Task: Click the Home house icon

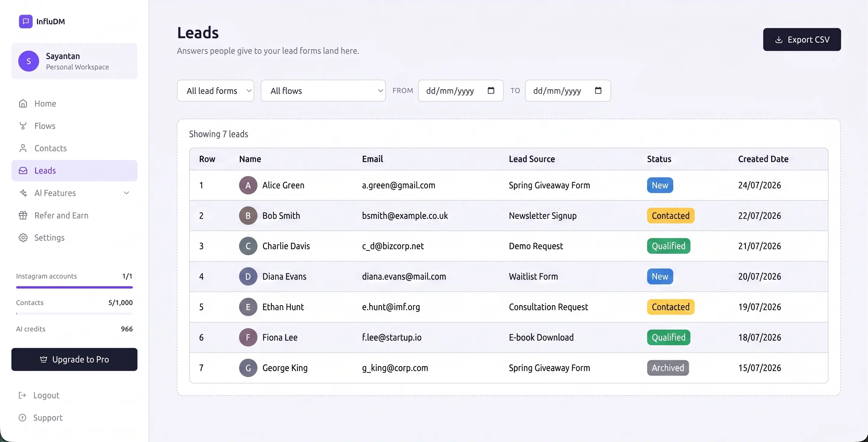Action: click(23, 103)
